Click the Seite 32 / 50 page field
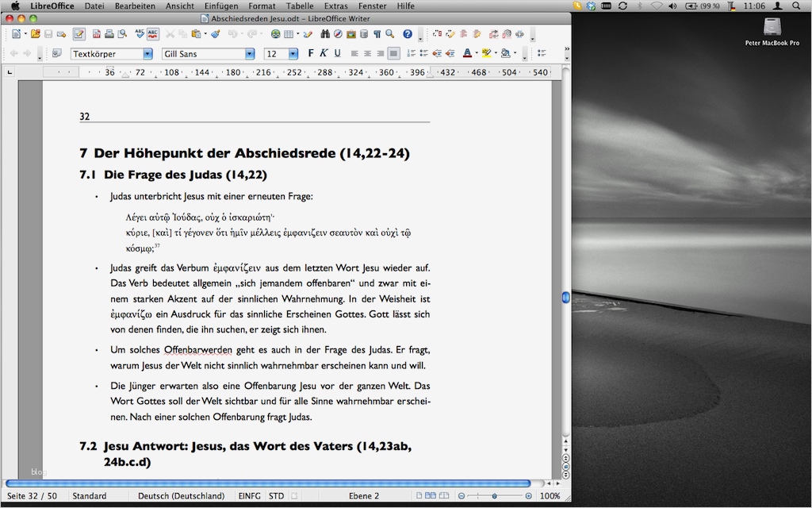The height and width of the screenshot is (508, 812). [x=33, y=496]
